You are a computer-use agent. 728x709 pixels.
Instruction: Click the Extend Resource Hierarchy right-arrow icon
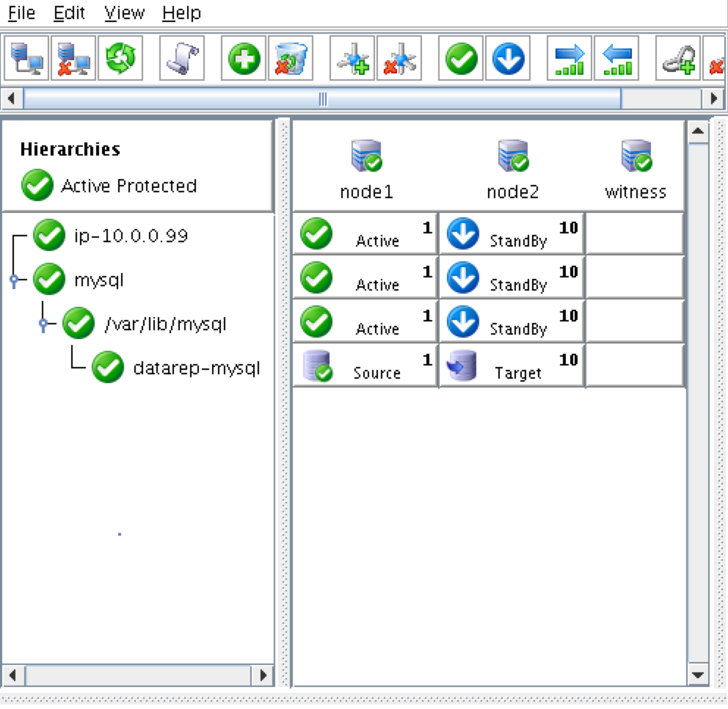[x=569, y=59]
